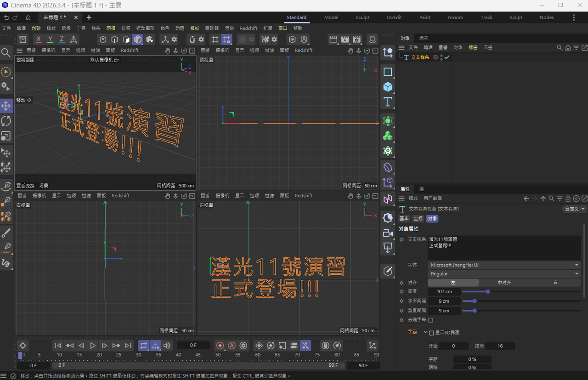This screenshot has width=588, height=380.
Task: Open Edit Render Settings clapperboard icon
Action: [x=356, y=40]
